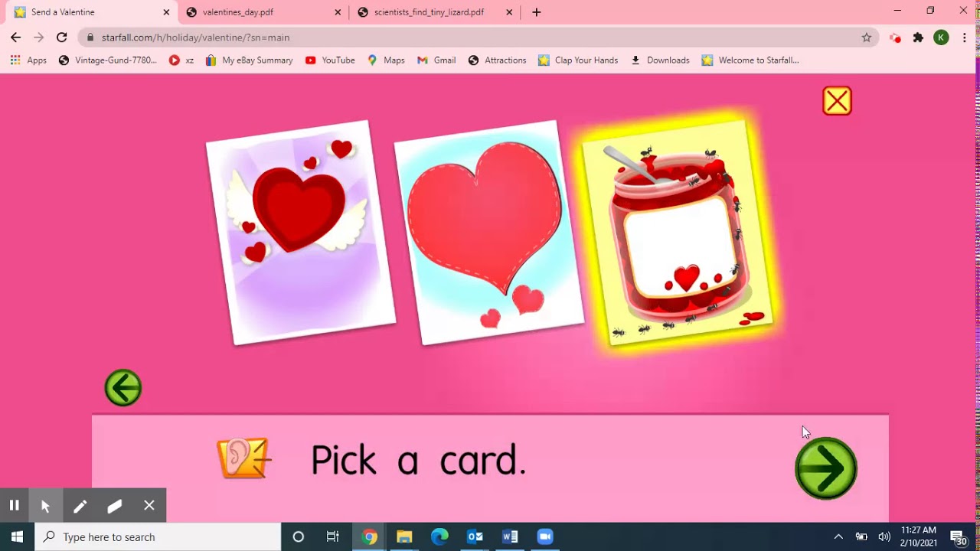
Task: Open the notification center with 30 badge
Action: (x=959, y=537)
